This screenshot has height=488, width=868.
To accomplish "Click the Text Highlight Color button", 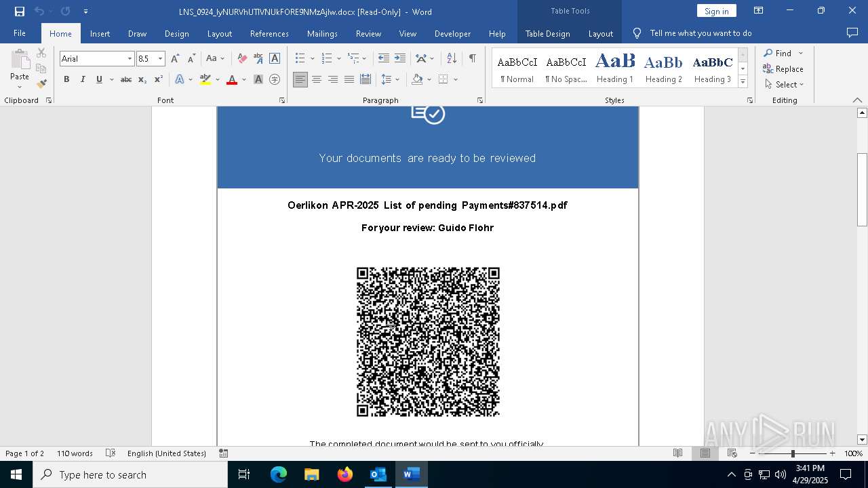I will point(205,80).
